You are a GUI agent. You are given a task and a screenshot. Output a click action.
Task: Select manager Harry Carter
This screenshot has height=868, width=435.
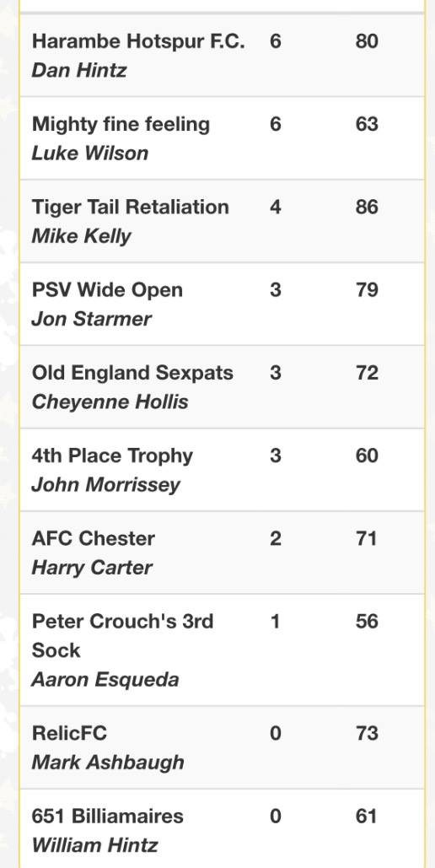[92, 568]
